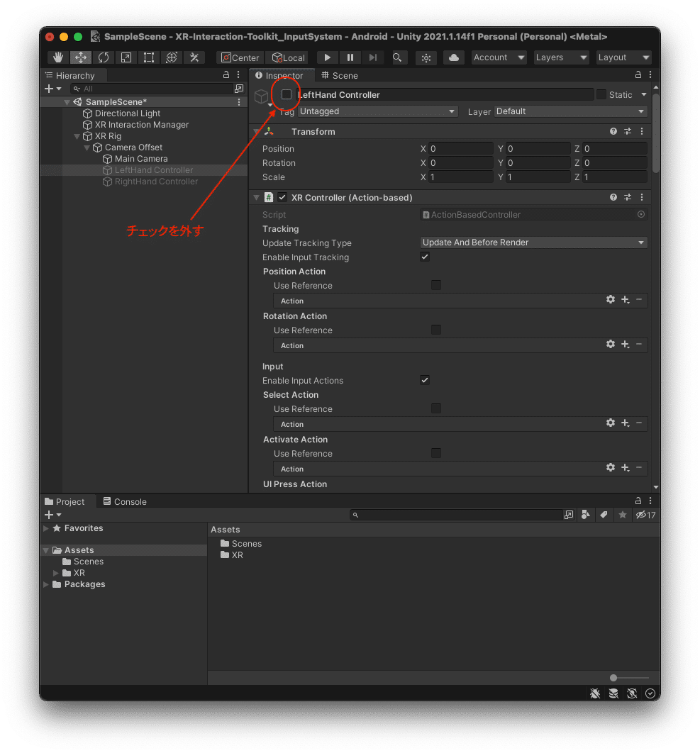
Task: Open the Layer dropdown (Default)
Action: click(570, 111)
